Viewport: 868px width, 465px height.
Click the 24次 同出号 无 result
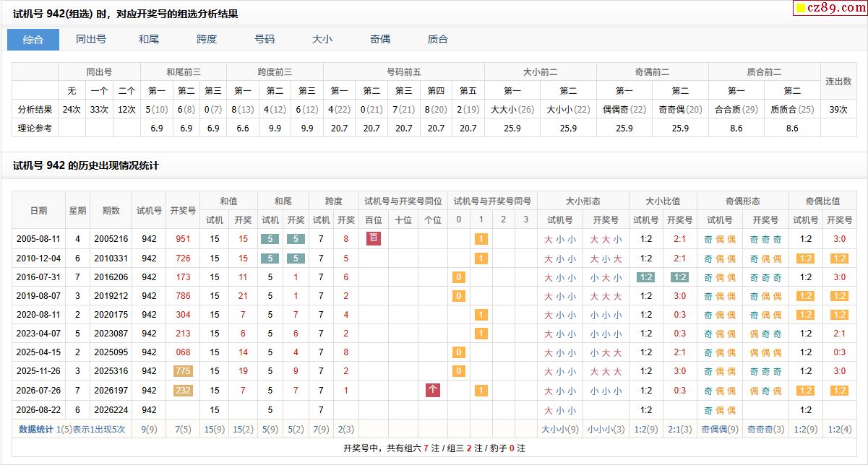click(72, 110)
